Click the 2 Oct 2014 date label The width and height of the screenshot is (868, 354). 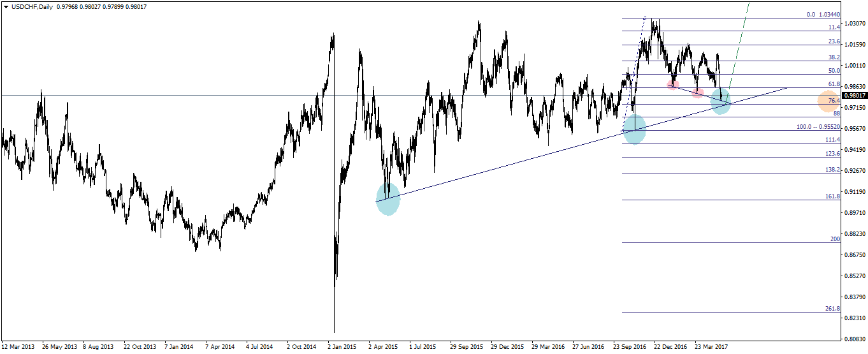point(302,347)
